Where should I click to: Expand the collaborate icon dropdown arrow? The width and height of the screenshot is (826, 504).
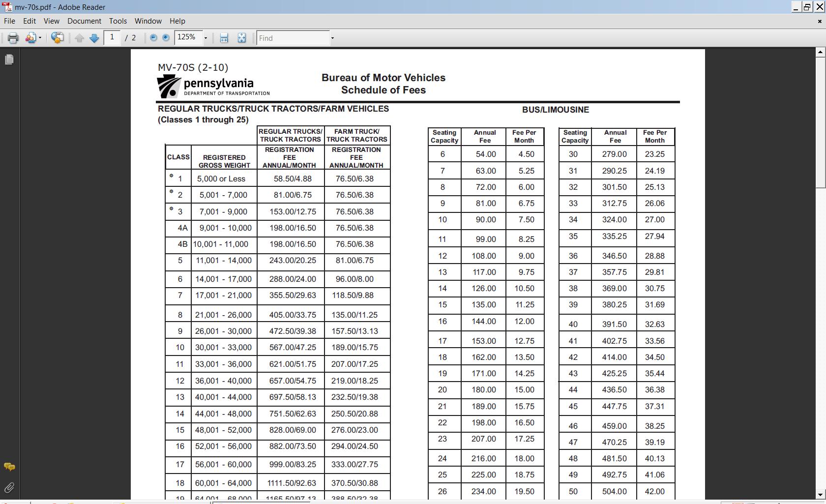[x=40, y=38]
